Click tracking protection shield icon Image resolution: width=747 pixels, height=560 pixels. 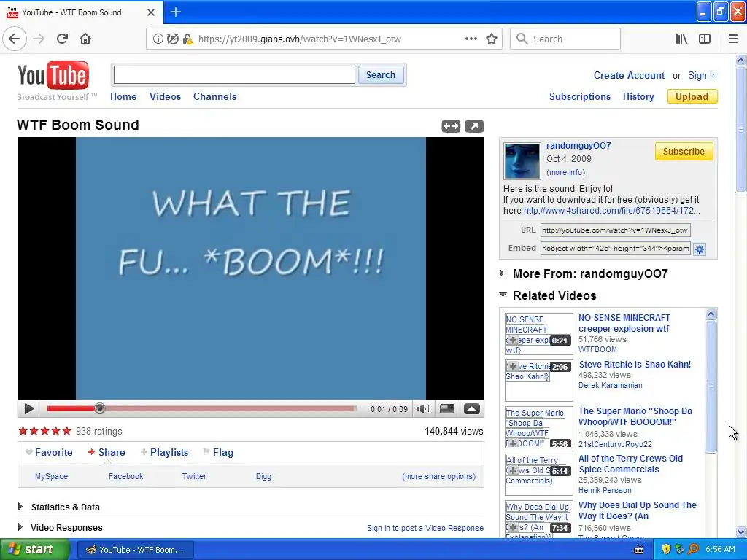pyautogui.click(x=172, y=39)
